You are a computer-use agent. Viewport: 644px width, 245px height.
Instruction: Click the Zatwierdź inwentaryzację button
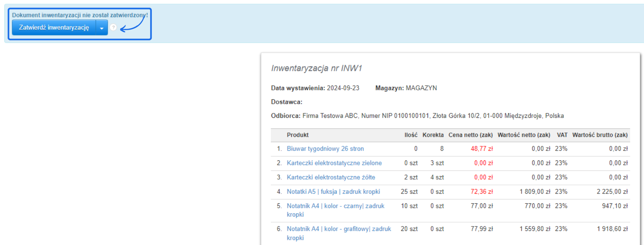pyautogui.click(x=54, y=28)
